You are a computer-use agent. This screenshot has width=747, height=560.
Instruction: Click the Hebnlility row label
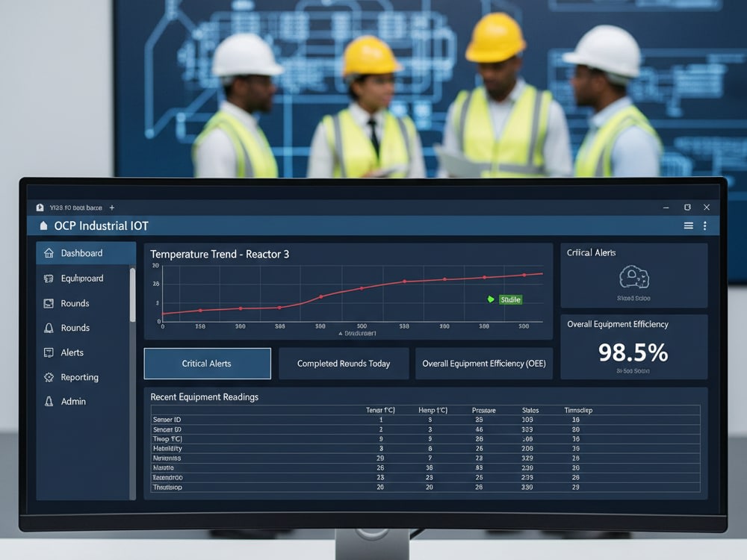(x=167, y=449)
